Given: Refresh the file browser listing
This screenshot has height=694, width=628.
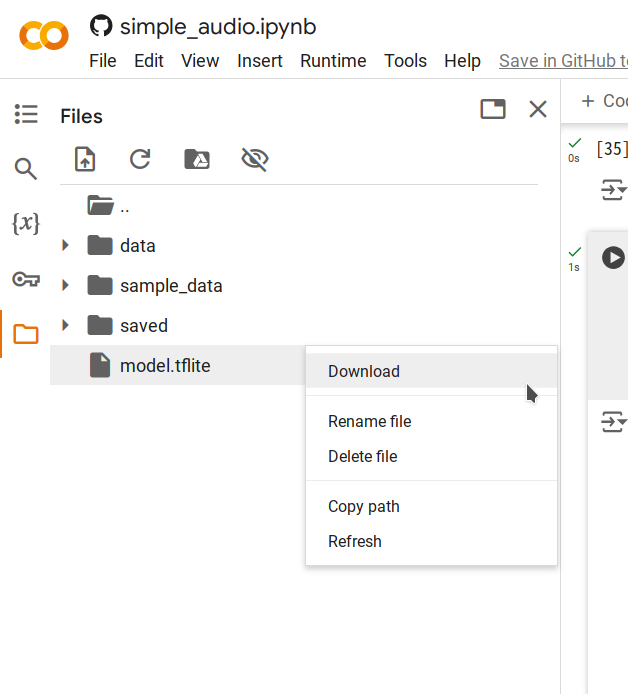Looking at the screenshot, I should tap(140, 159).
